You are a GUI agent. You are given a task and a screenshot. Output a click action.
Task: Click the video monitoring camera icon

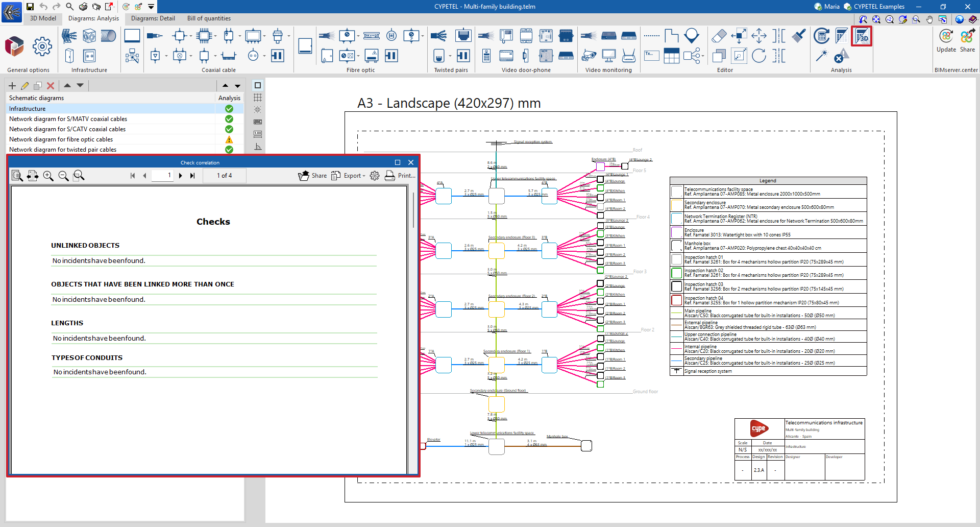point(589,55)
